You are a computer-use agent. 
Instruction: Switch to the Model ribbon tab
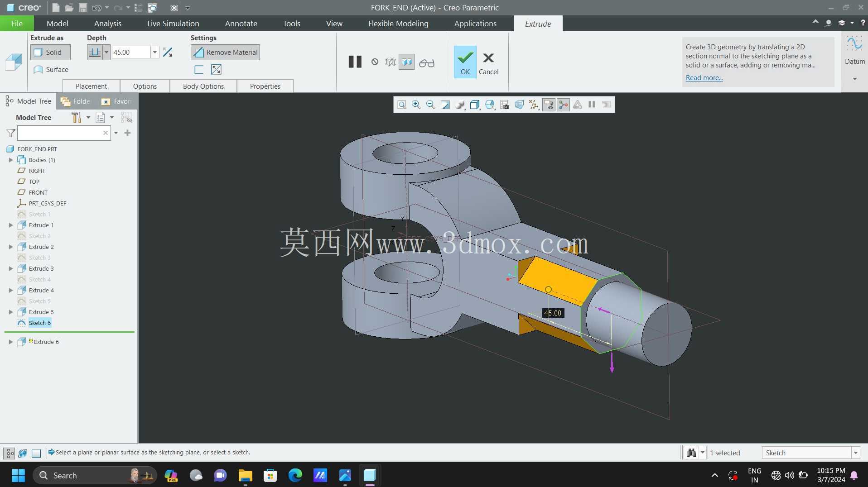point(58,24)
